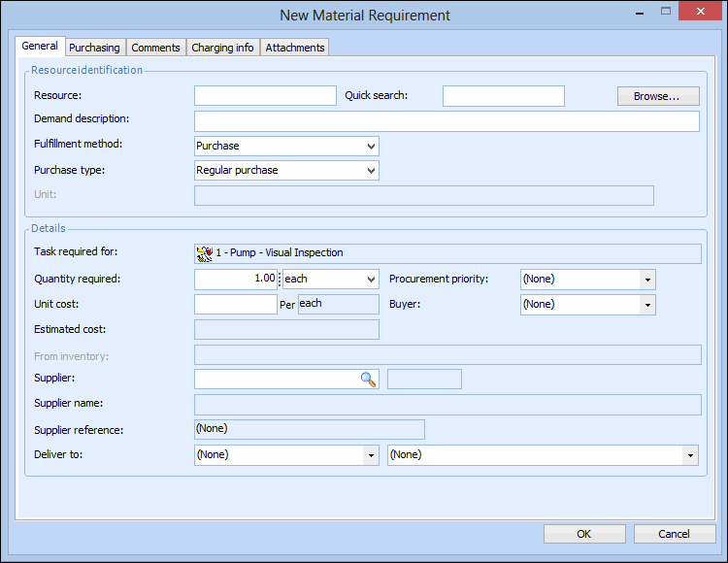The image size is (728, 563).
Task: Open the quantity unit 'each' dropdown
Action: tap(371, 280)
